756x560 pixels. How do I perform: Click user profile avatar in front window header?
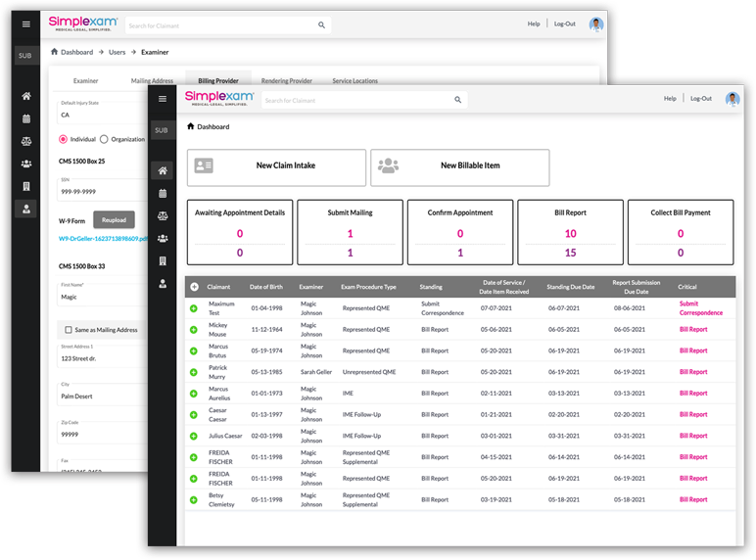(732, 99)
